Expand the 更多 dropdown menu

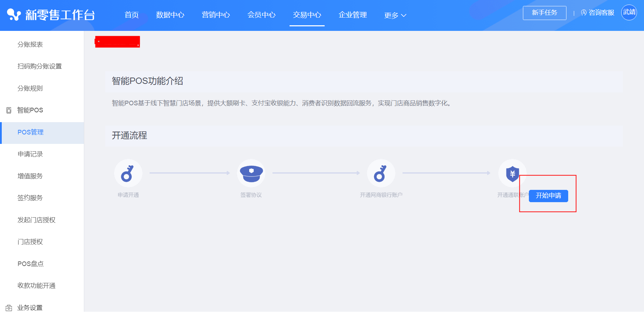(x=395, y=15)
